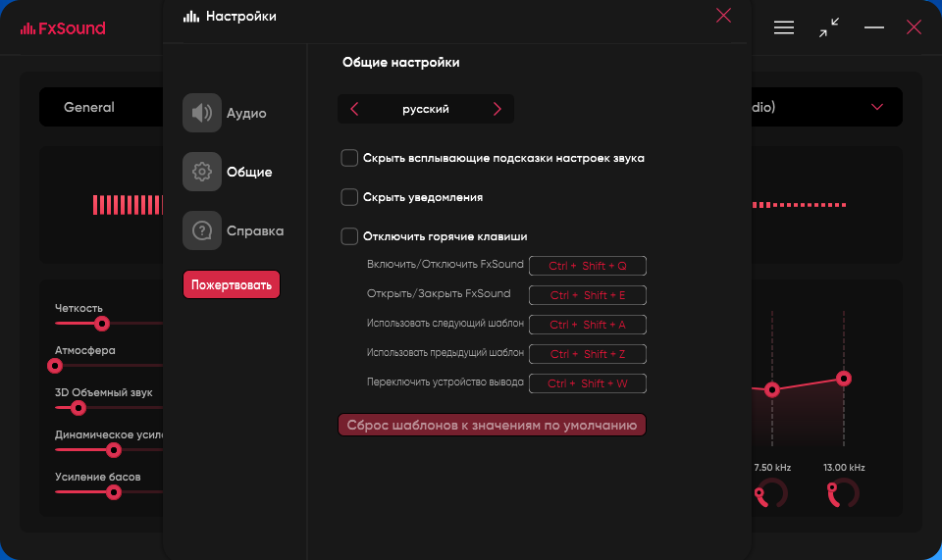Open the Справка question mark icon
The width and height of the screenshot is (942, 560).
click(x=202, y=230)
